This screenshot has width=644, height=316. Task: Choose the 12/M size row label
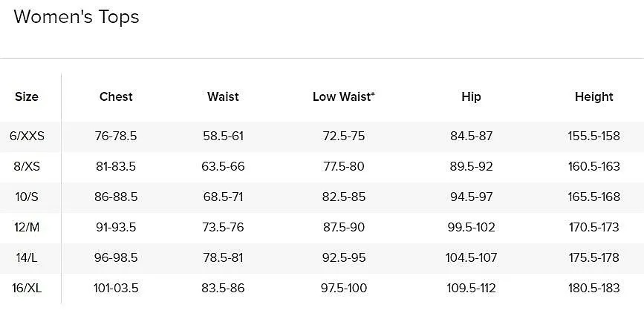coord(27,227)
